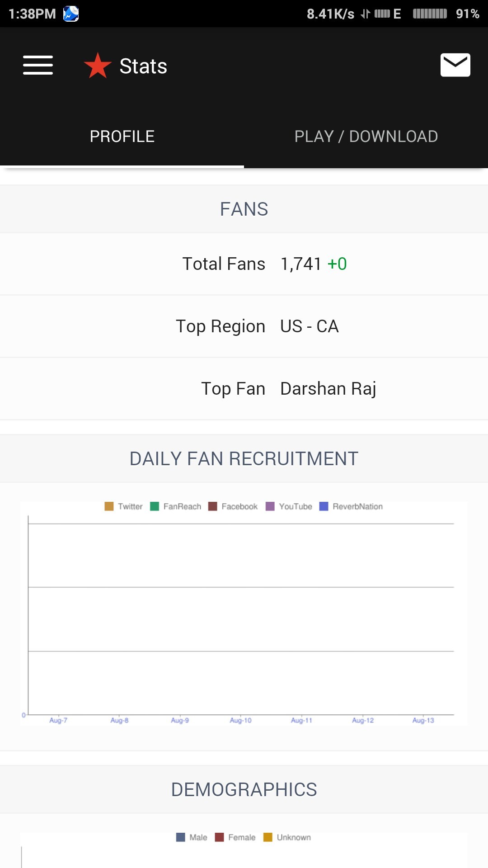Open top fan Darshan Raj

328,389
